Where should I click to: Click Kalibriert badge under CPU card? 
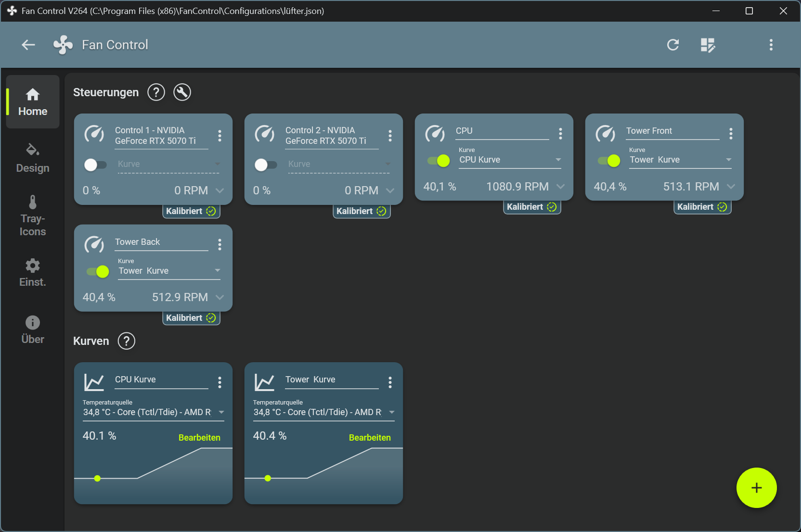(x=532, y=207)
